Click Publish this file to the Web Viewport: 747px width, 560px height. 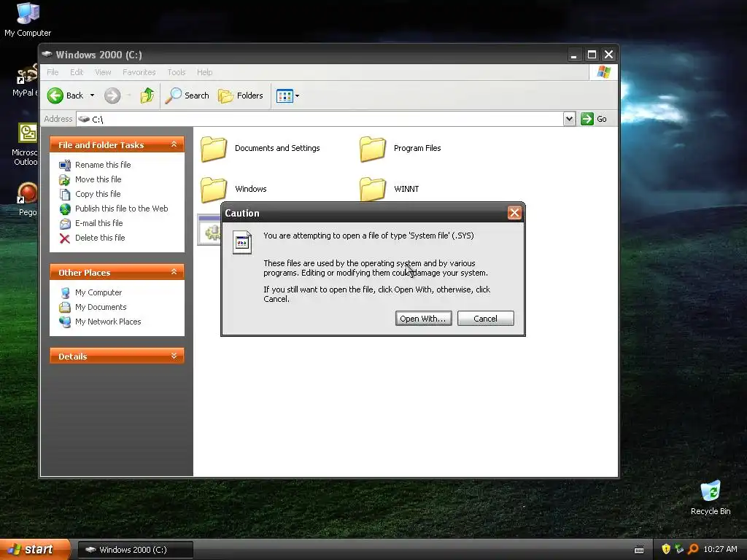[x=122, y=209]
